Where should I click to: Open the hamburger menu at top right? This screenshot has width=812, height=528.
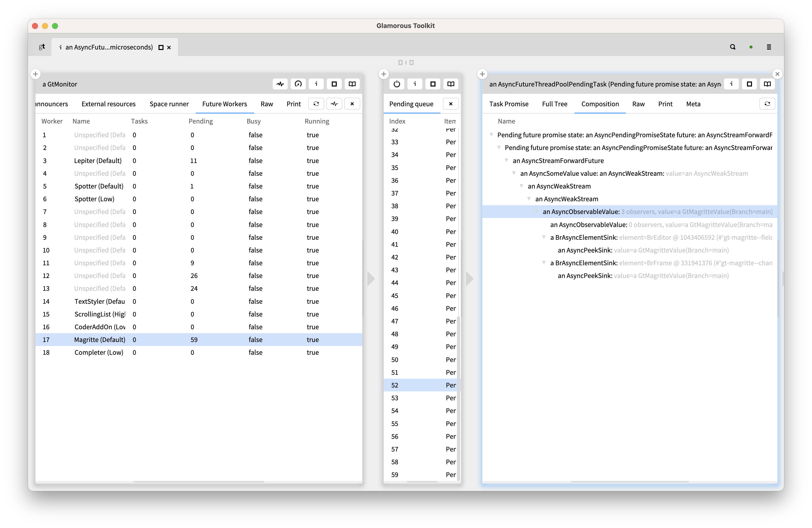pyautogui.click(x=769, y=47)
